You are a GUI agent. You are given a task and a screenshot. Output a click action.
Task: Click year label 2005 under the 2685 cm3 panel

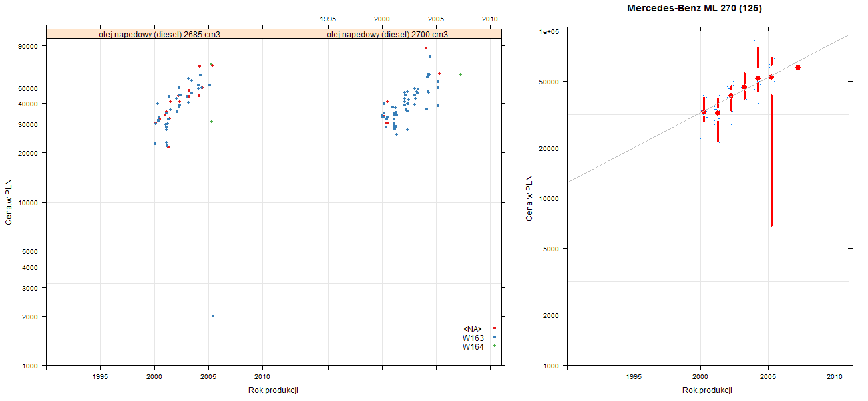(209, 376)
